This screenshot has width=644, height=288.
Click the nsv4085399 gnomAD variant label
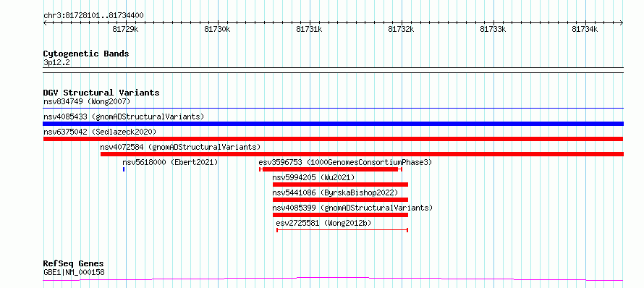point(352,208)
